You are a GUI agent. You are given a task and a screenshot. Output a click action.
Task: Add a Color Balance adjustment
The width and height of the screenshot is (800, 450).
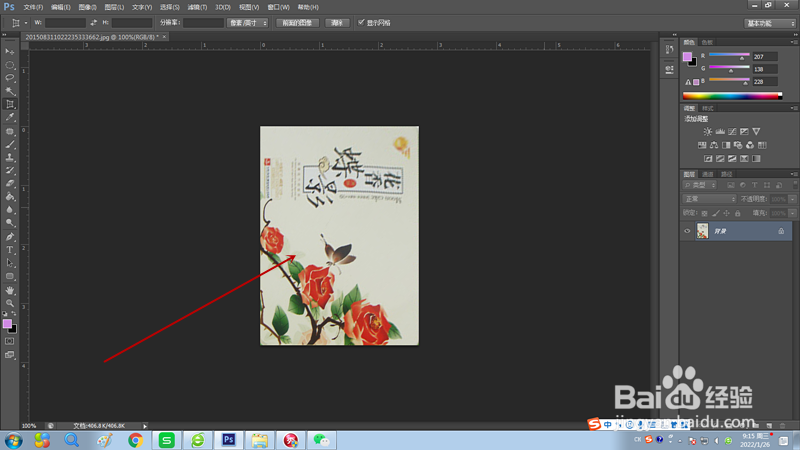click(x=714, y=145)
